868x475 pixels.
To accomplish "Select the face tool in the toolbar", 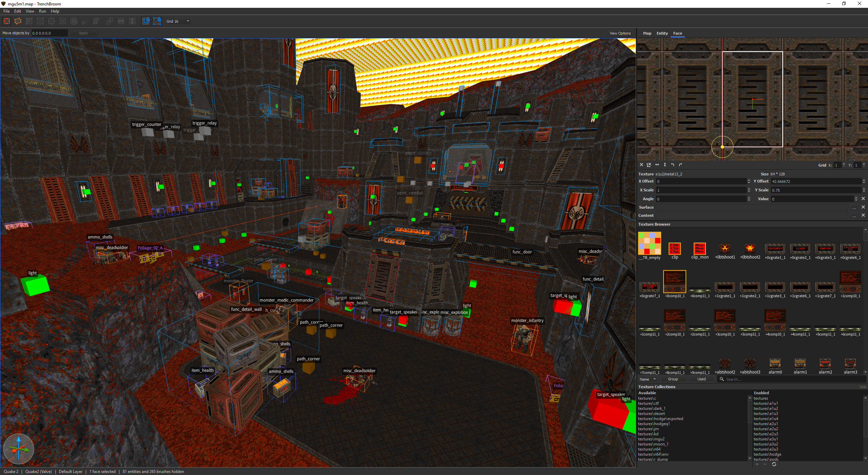I will [x=63, y=21].
